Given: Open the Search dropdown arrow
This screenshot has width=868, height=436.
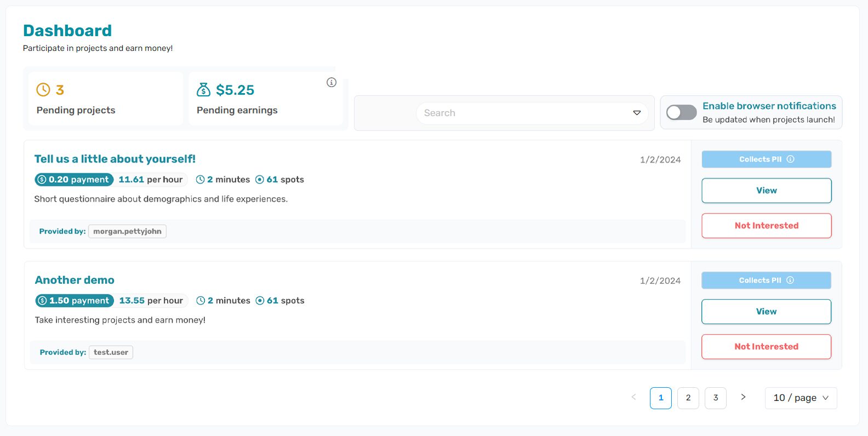Looking at the screenshot, I should pyautogui.click(x=637, y=113).
